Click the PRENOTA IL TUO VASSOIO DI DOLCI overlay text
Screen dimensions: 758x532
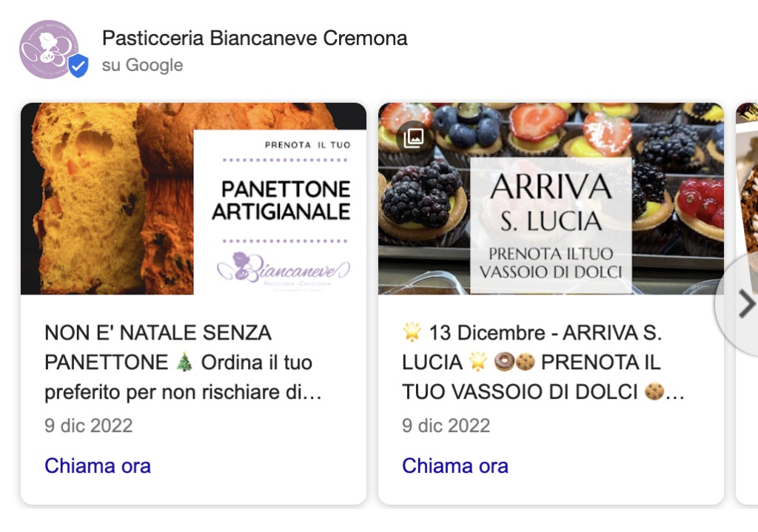tap(551, 263)
